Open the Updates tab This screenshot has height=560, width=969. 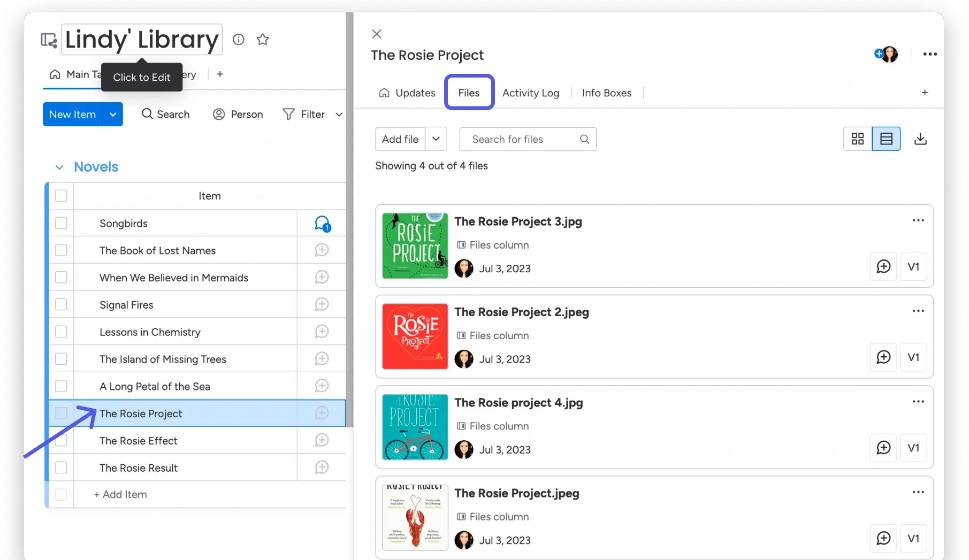click(407, 93)
